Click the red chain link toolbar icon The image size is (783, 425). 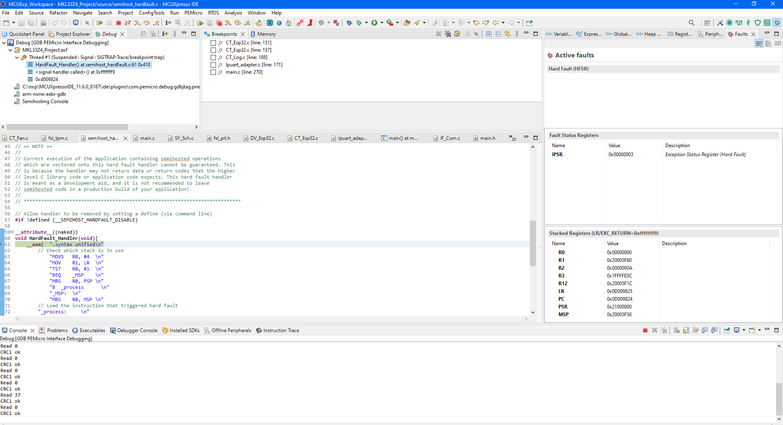(300, 22)
